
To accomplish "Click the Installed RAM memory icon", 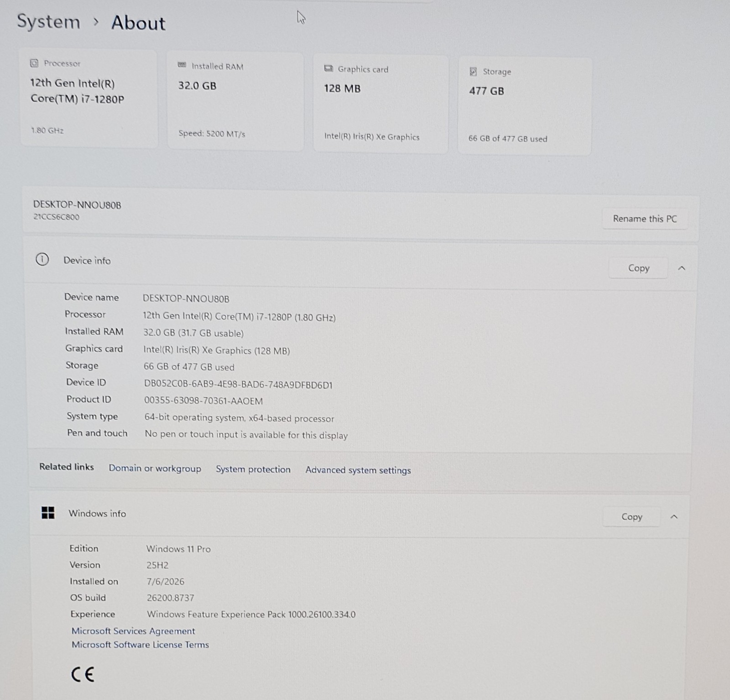I will coord(182,65).
